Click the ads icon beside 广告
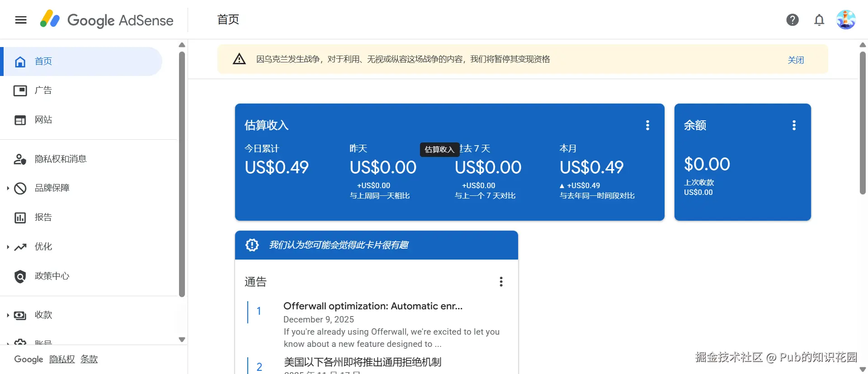This screenshot has height=374, width=868. 20,91
